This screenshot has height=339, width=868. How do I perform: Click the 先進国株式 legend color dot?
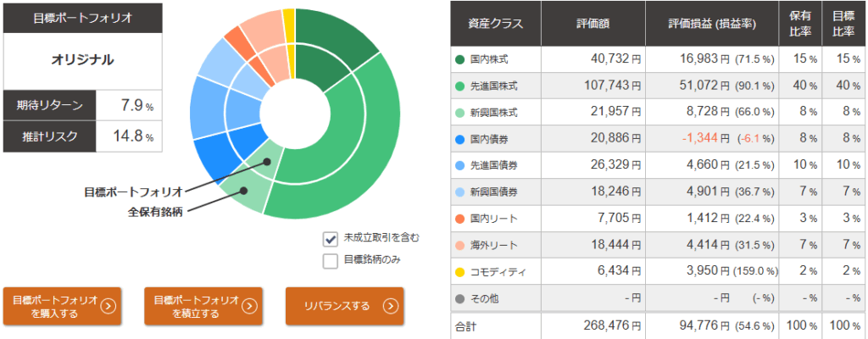click(460, 86)
